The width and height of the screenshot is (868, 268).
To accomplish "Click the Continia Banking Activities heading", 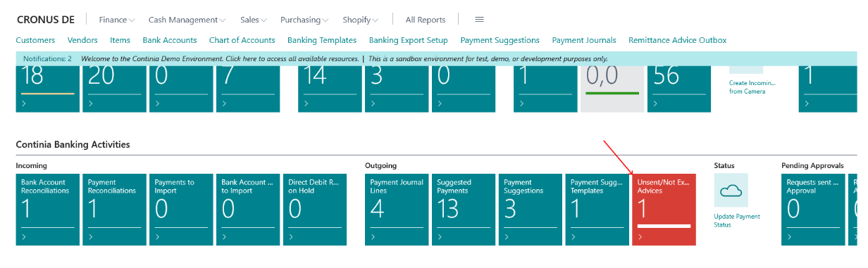I will 73,145.
